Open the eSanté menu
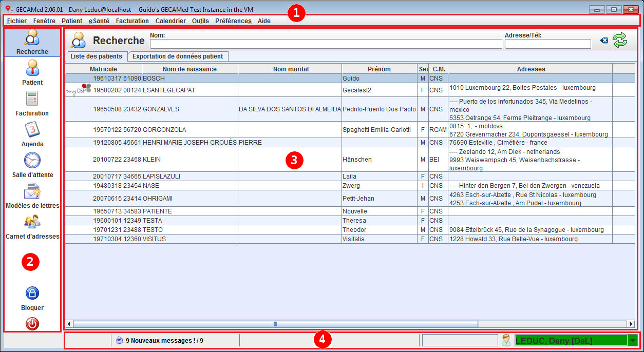 tap(99, 21)
